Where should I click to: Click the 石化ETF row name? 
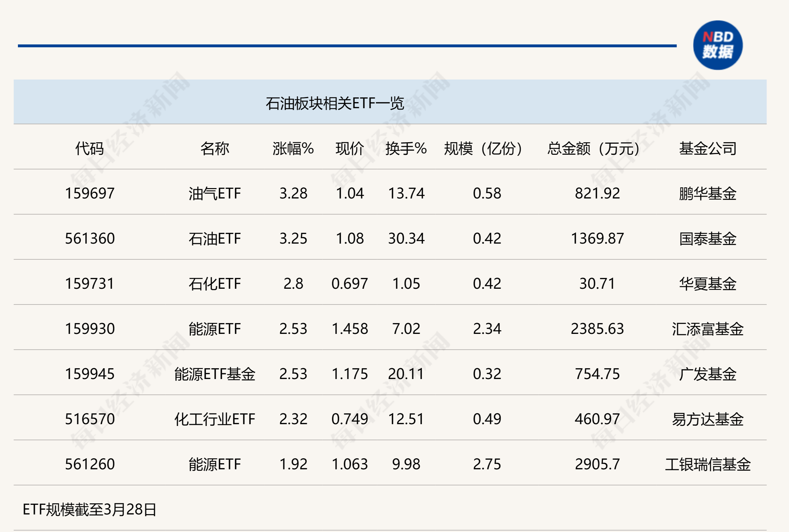point(215,284)
